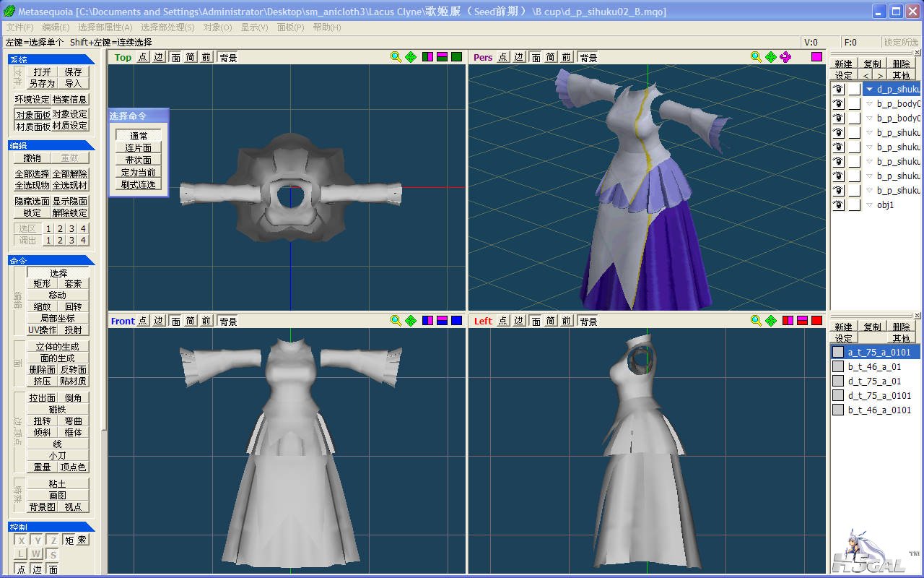Viewport: 924px width, 578px height.
Task: Expand the first b_p_body object arrow
Action: (870, 104)
